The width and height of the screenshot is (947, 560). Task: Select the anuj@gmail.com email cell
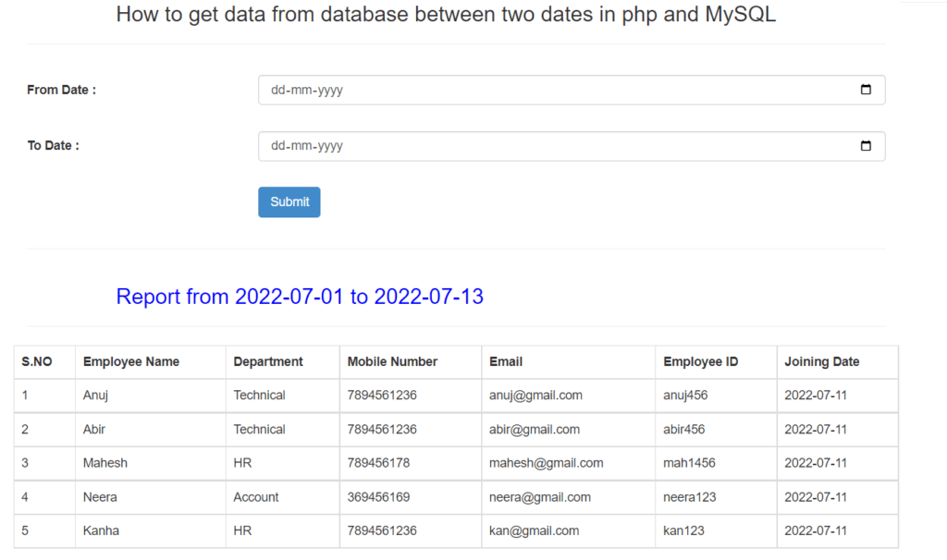tap(535, 396)
